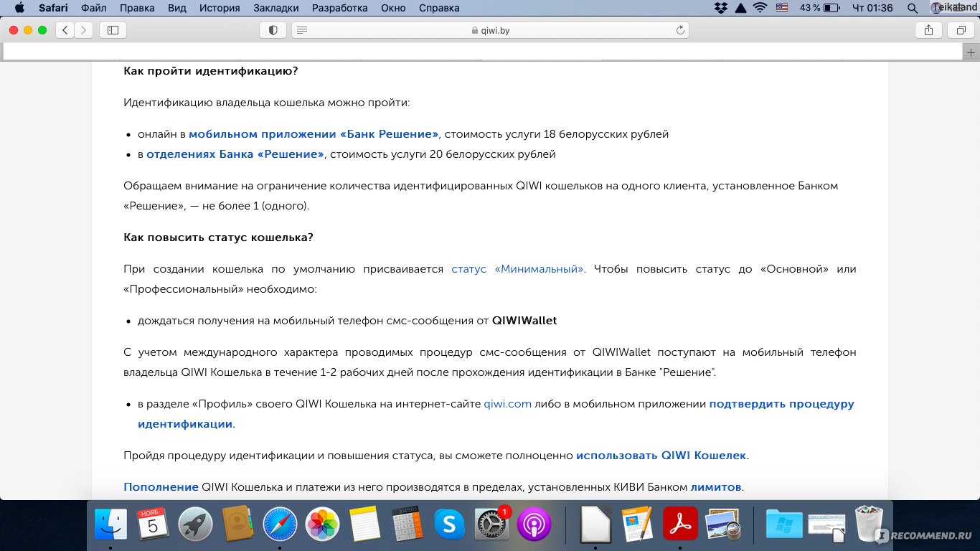This screenshot has height=551, width=980.
Task: Click the qiwi.by address field
Action: [x=491, y=30]
